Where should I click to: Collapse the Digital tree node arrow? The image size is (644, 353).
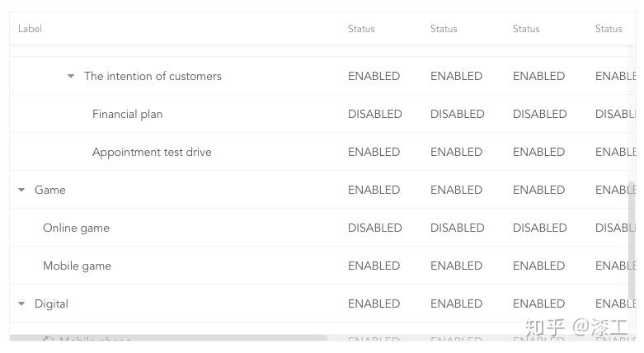22,304
